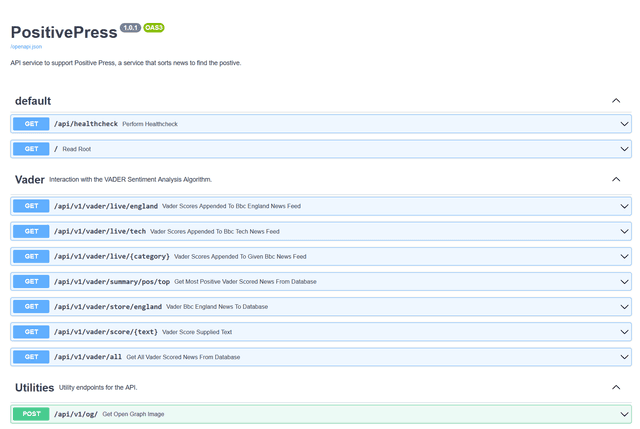Collapse the Utilities section chevron
Image resolution: width=640 pixels, height=429 pixels.
coord(616,387)
